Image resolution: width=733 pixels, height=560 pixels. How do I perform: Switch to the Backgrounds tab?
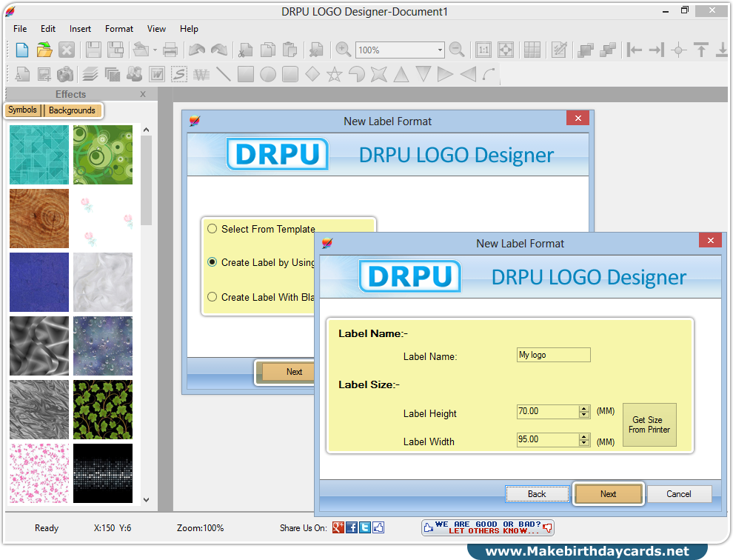point(72,110)
